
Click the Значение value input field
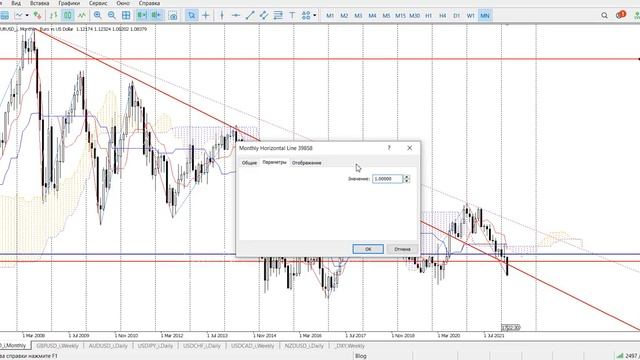pos(387,179)
